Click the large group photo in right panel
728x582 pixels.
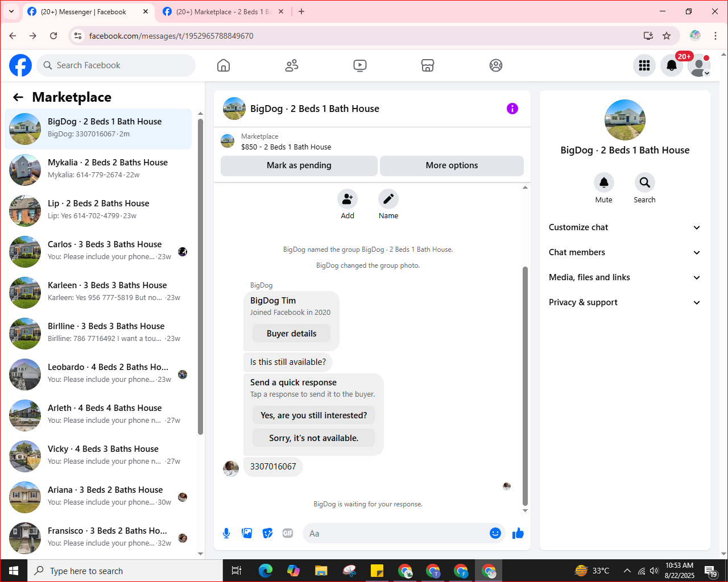pyautogui.click(x=625, y=120)
